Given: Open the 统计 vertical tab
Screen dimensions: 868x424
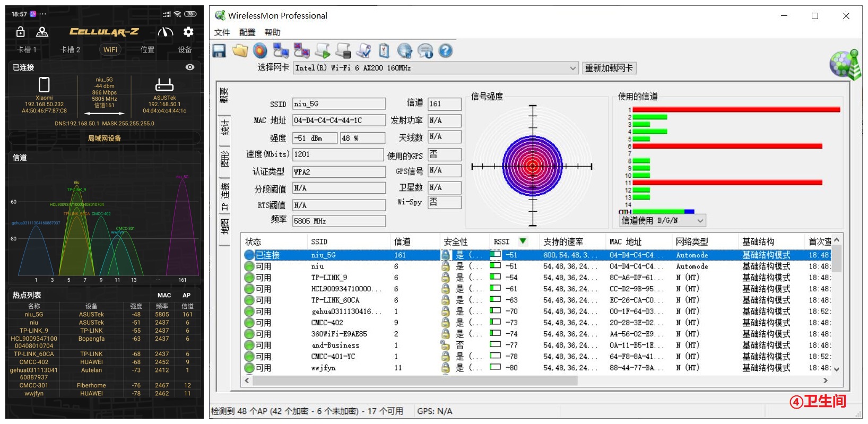Looking at the screenshot, I should tap(224, 128).
